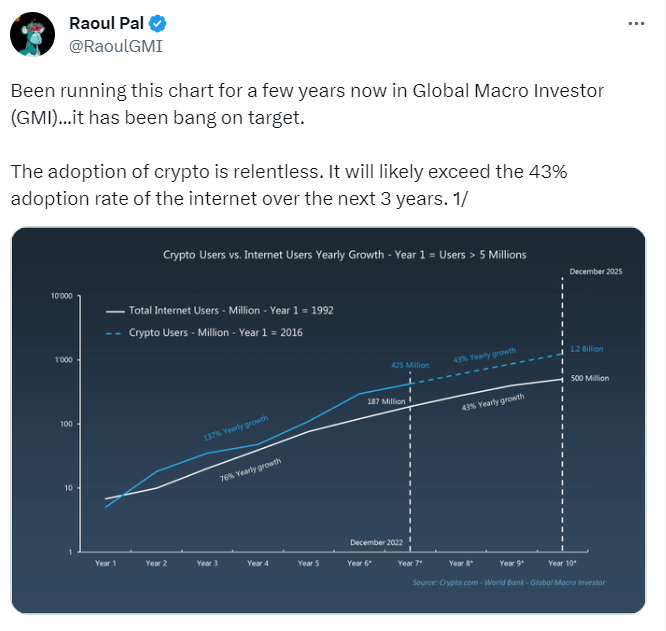Click the December 2022 marker label
This screenshot has width=666, height=631.
pyautogui.click(x=375, y=542)
